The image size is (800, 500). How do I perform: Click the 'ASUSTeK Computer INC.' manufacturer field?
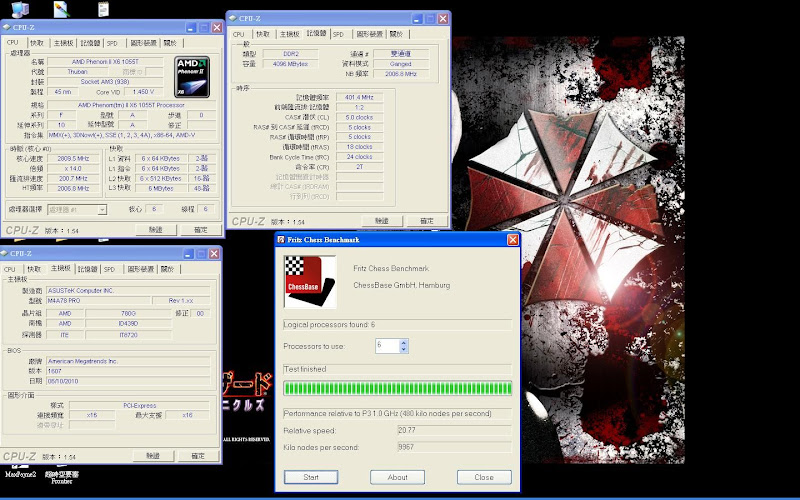coord(128,290)
